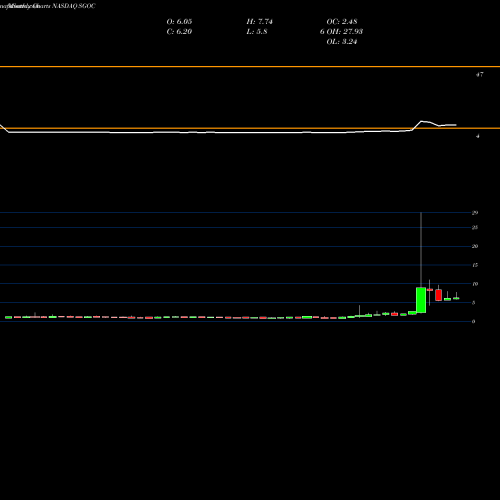Click the last green candlestick on the right

point(456,298)
